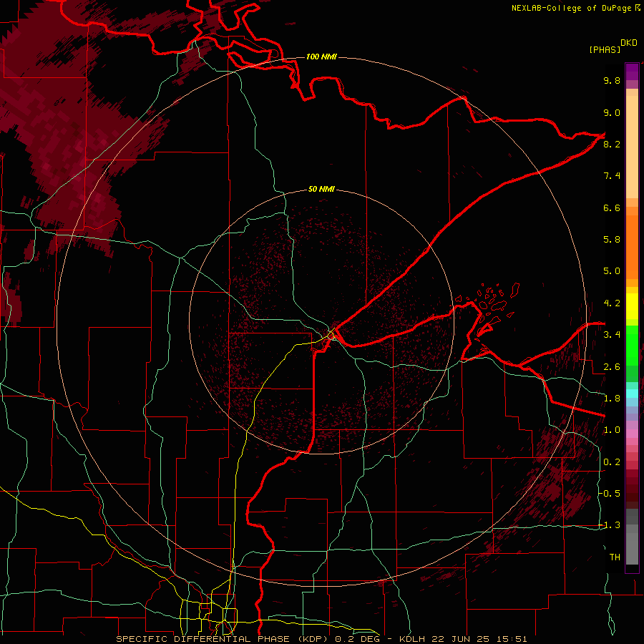The image size is (644, 644).
Task: Click the 9.0 value on the color scale
Action: 612,112
